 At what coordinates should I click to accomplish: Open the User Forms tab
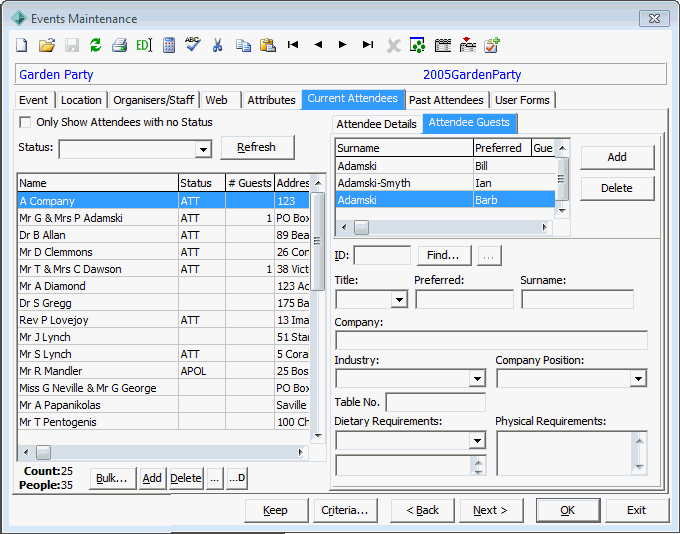click(x=522, y=100)
